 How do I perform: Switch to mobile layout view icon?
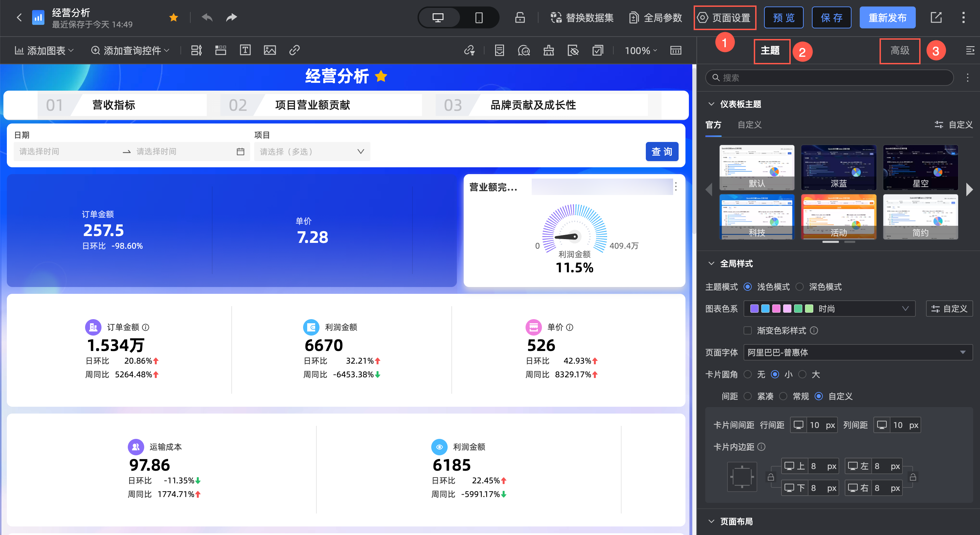point(479,17)
